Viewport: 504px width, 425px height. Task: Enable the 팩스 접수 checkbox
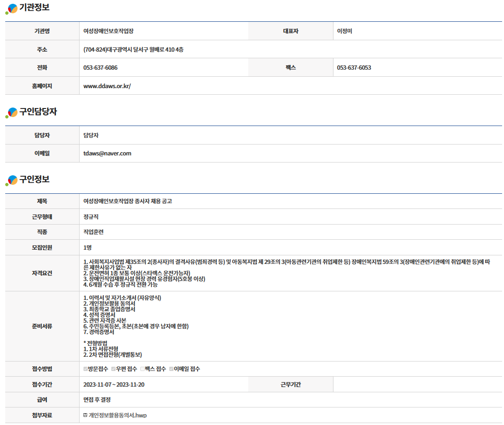tap(142, 369)
